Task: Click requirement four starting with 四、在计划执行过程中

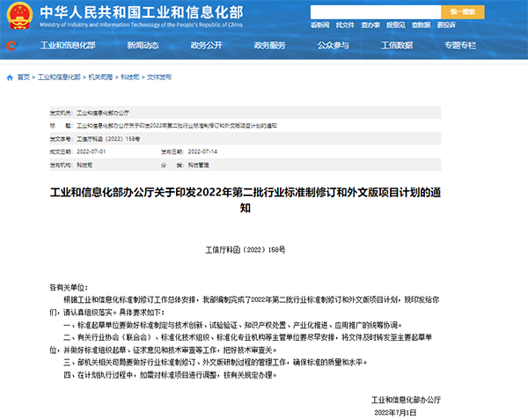Action: tap(170, 375)
